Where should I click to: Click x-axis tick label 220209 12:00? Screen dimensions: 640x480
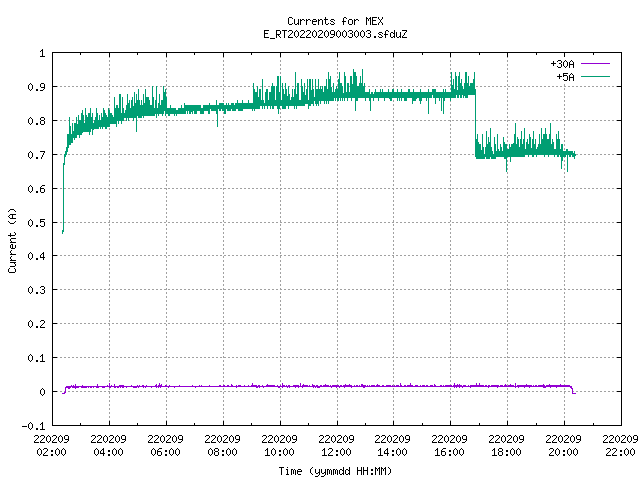click(336, 446)
